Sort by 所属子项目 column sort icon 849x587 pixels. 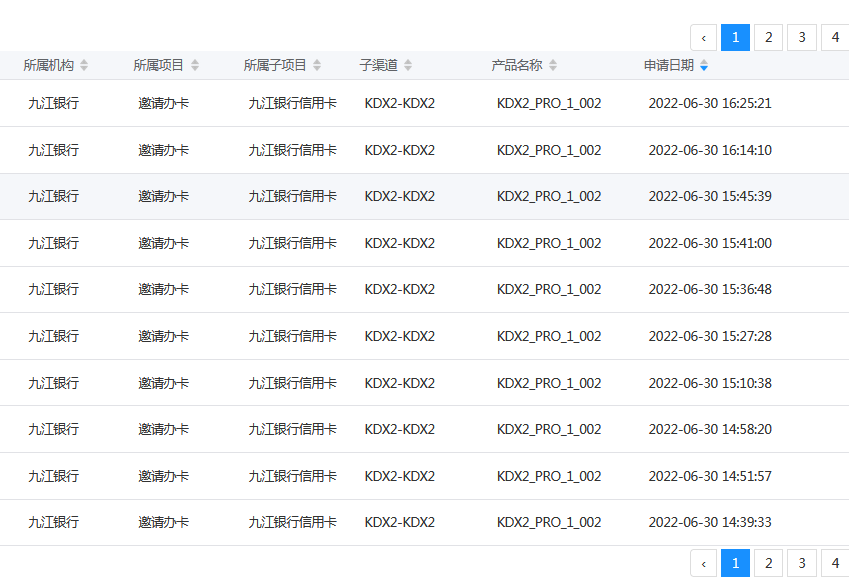[317, 66]
